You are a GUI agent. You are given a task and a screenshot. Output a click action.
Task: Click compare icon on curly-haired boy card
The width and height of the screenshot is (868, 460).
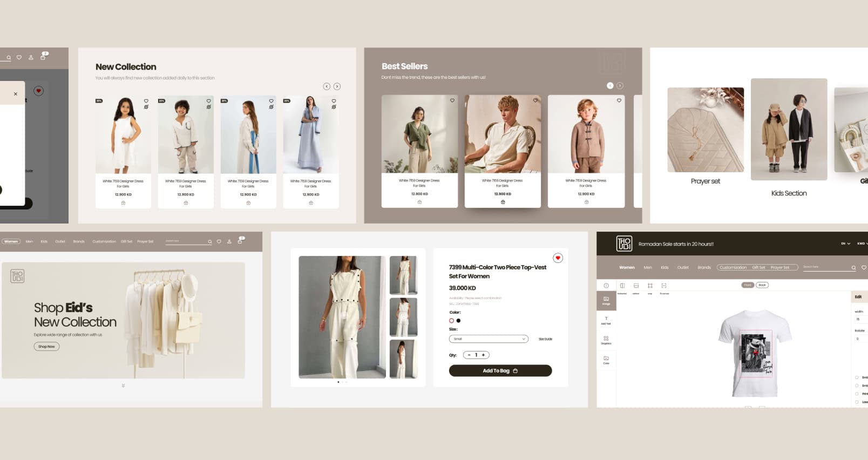point(208,107)
